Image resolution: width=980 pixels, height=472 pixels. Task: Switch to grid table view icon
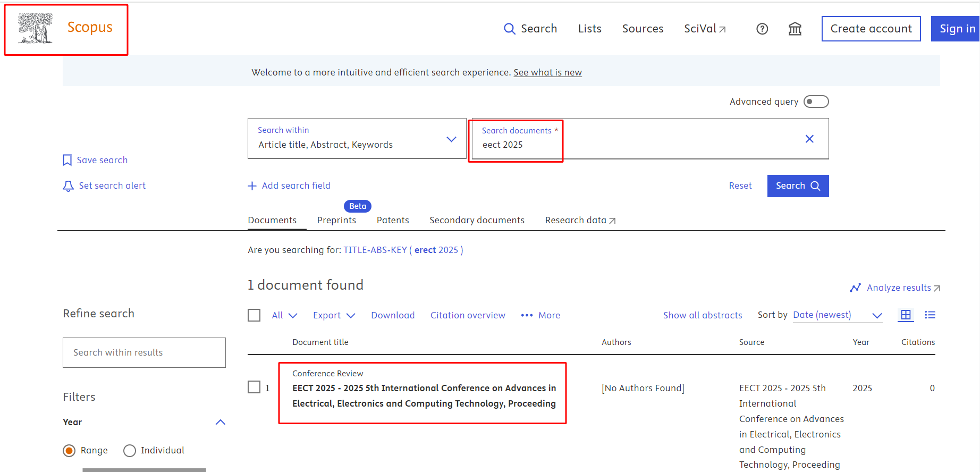(x=906, y=315)
